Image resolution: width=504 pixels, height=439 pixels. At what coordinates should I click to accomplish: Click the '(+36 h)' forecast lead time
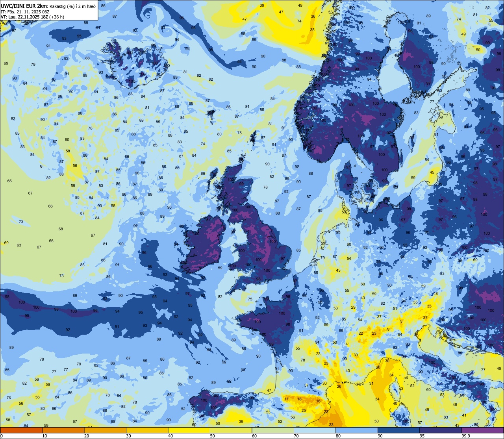click(x=57, y=17)
